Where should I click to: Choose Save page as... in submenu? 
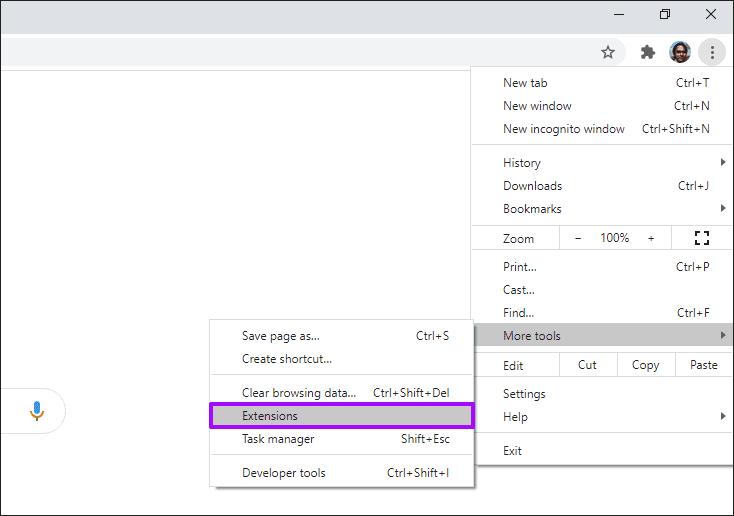tap(342, 336)
